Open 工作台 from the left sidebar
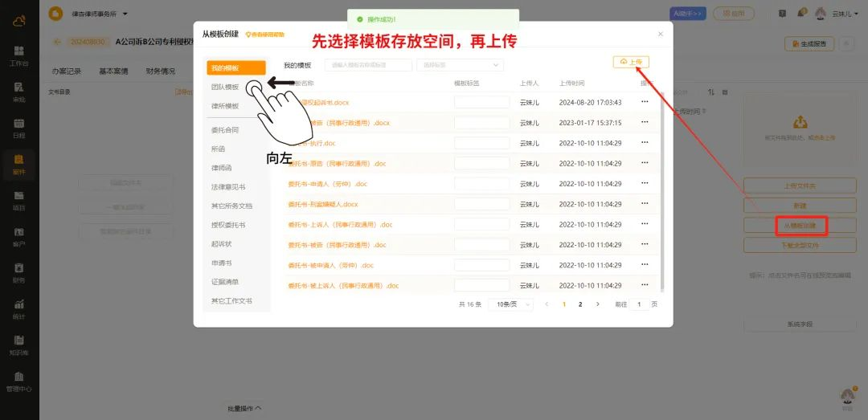The image size is (868, 420). point(19,55)
